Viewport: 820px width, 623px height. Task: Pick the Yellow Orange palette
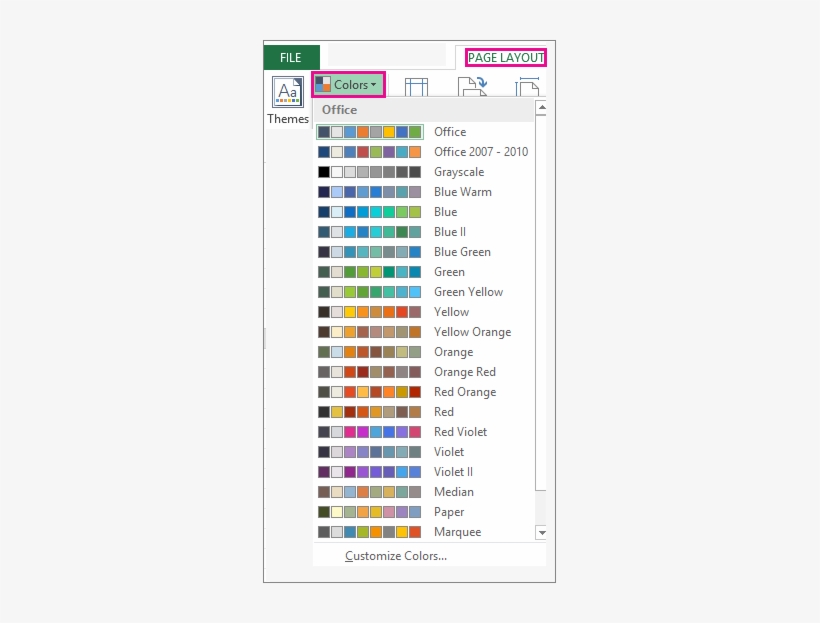click(425, 332)
